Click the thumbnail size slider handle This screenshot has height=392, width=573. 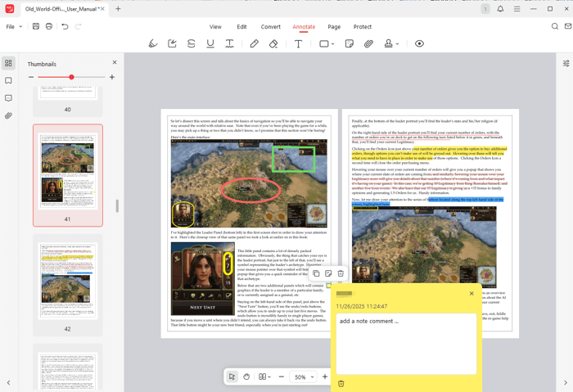pos(72,77)
